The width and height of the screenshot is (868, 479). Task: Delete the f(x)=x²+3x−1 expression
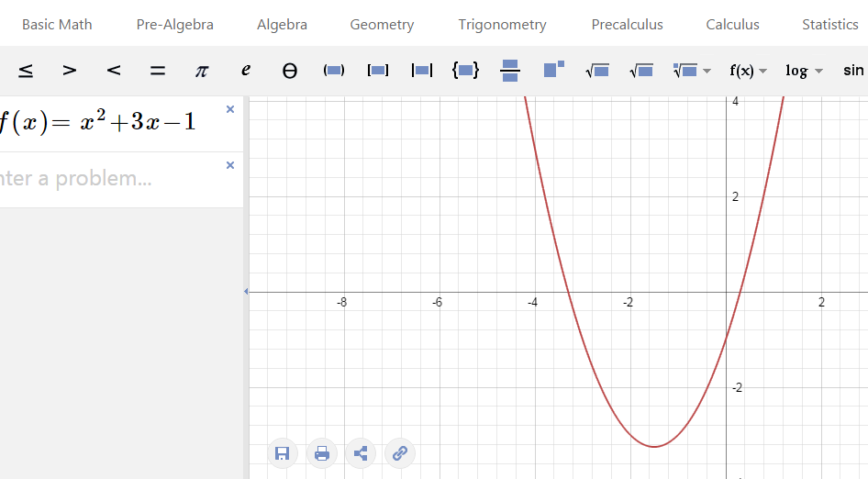[230, 109]
